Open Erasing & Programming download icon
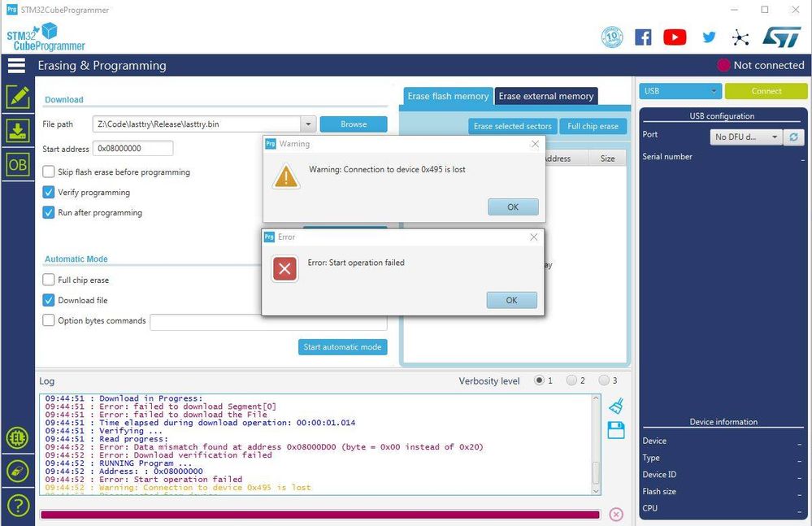The image size is (812, 526). click(18, 131)
